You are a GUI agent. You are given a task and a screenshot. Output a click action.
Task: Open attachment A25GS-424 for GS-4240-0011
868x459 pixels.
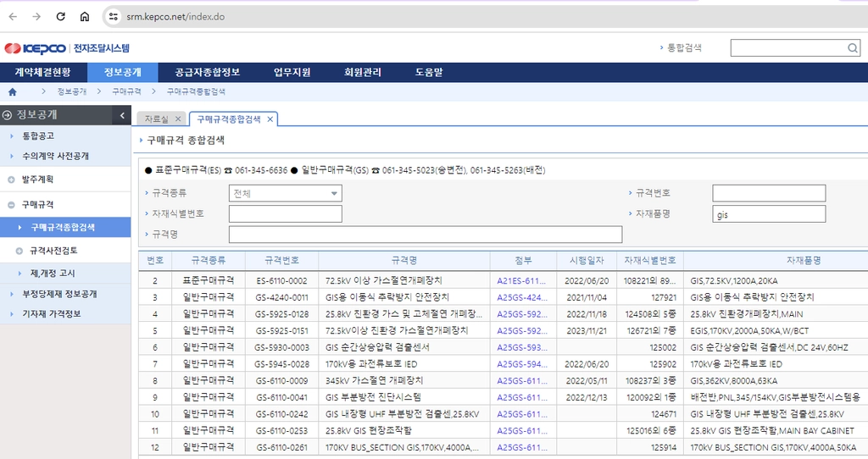(522, 297)
